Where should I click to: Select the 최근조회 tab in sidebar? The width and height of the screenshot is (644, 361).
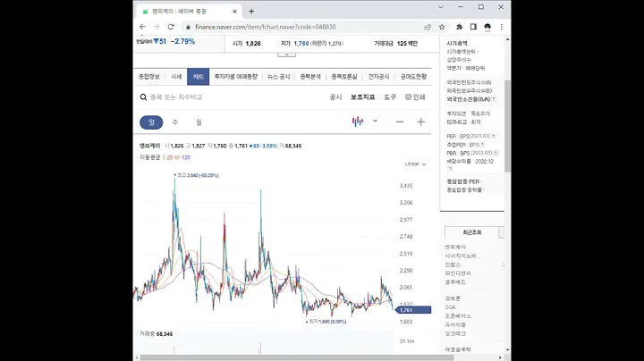pos(472,232)
